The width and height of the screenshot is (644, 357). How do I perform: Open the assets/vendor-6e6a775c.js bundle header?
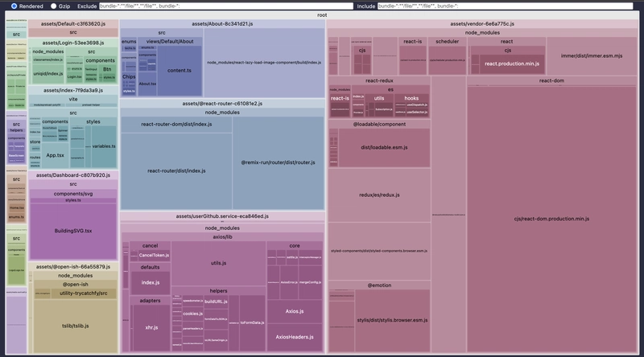tap(482, 24)
